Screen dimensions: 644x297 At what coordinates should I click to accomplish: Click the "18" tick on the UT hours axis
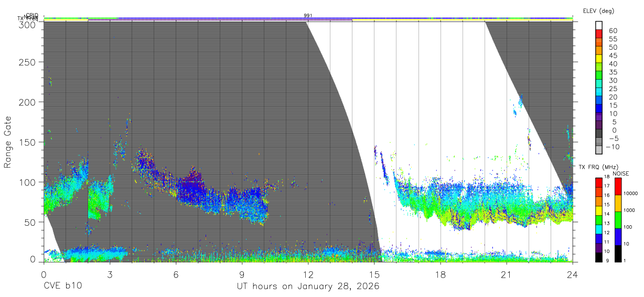[x=441, y=274]
